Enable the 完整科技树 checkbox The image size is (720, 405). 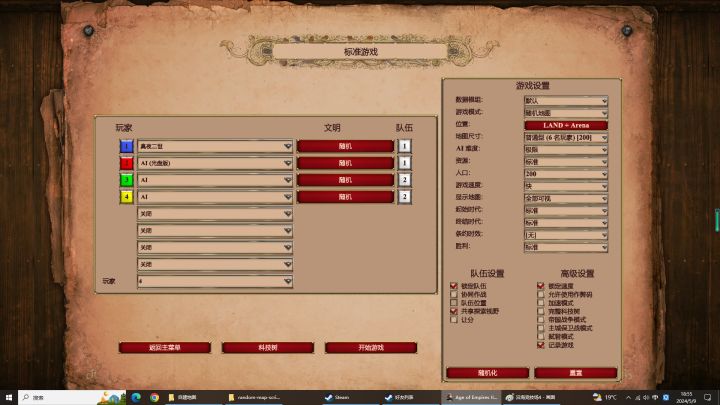[540, 311]
